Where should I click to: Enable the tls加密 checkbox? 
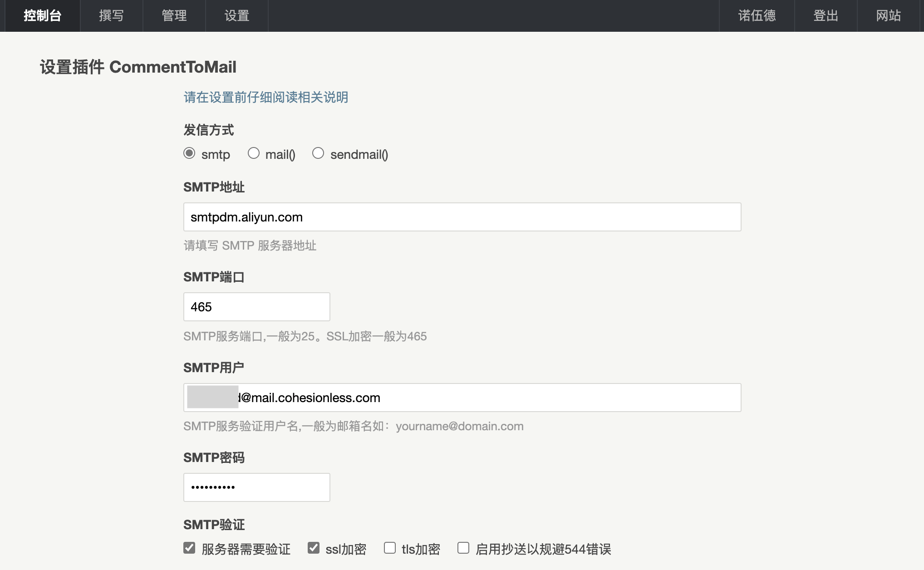(390, 548)
